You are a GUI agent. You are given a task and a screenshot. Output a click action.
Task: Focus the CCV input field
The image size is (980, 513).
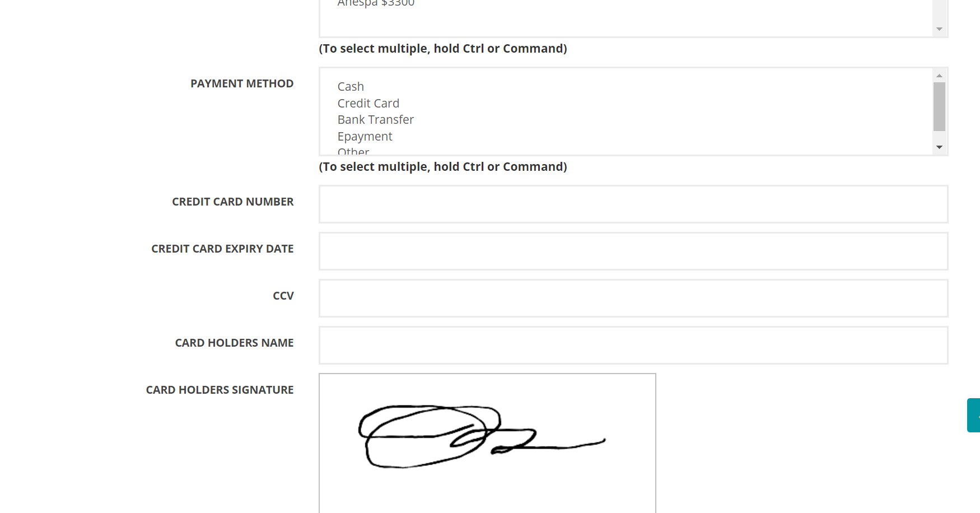click(x=633, y=298)
